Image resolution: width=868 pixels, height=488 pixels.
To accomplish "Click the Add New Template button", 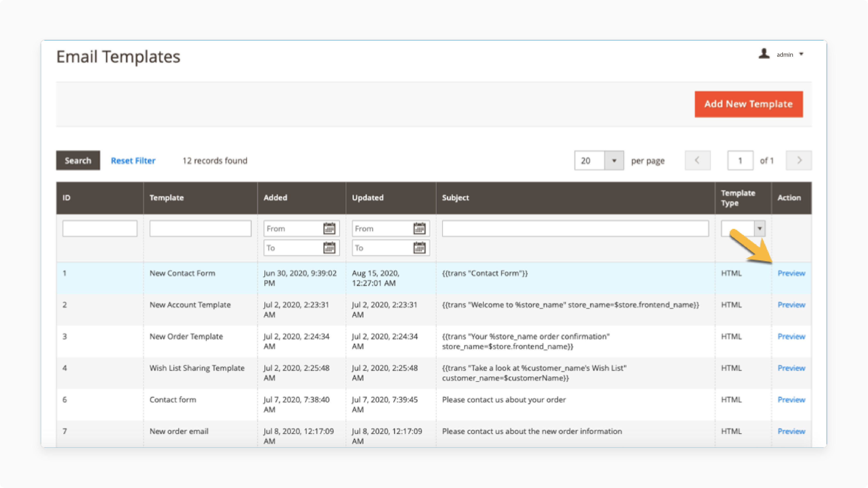I will (x=749, y=104).
